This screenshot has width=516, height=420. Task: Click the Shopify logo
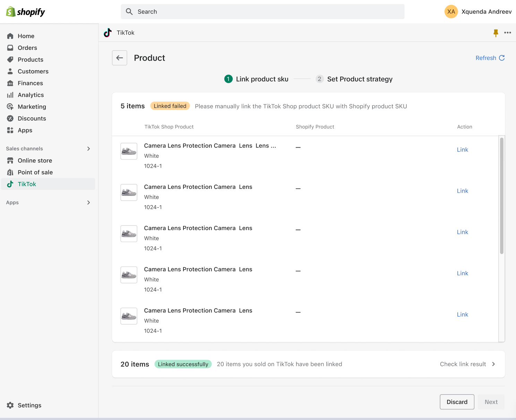point(26,12)
